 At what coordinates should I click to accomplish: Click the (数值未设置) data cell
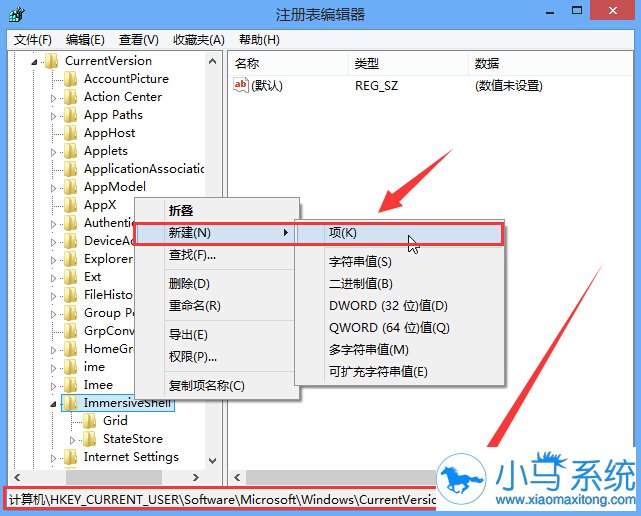coord(509,86)
